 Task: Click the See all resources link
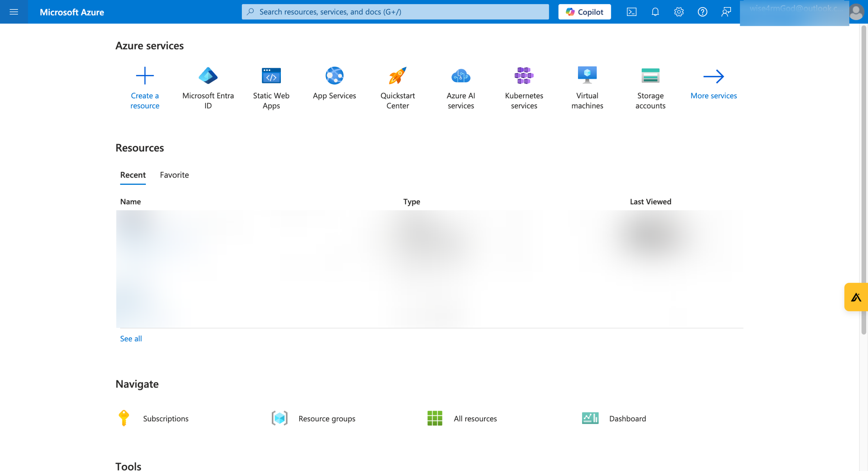(x=131, y=338)
